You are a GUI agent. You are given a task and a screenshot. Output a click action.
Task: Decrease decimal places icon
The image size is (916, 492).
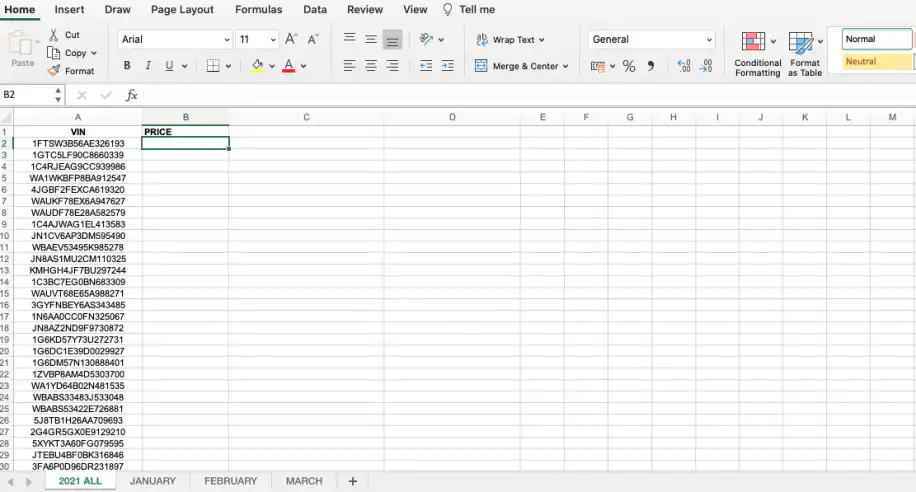706,65
